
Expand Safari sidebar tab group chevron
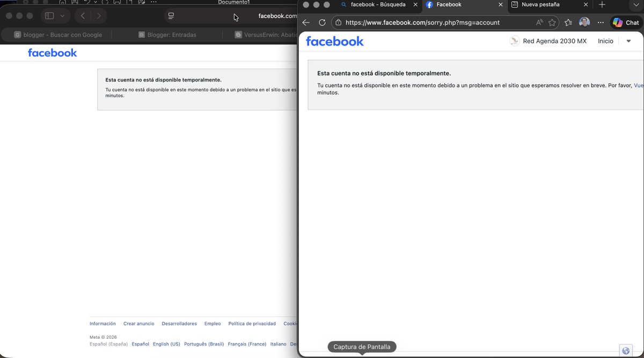point(62,16)
